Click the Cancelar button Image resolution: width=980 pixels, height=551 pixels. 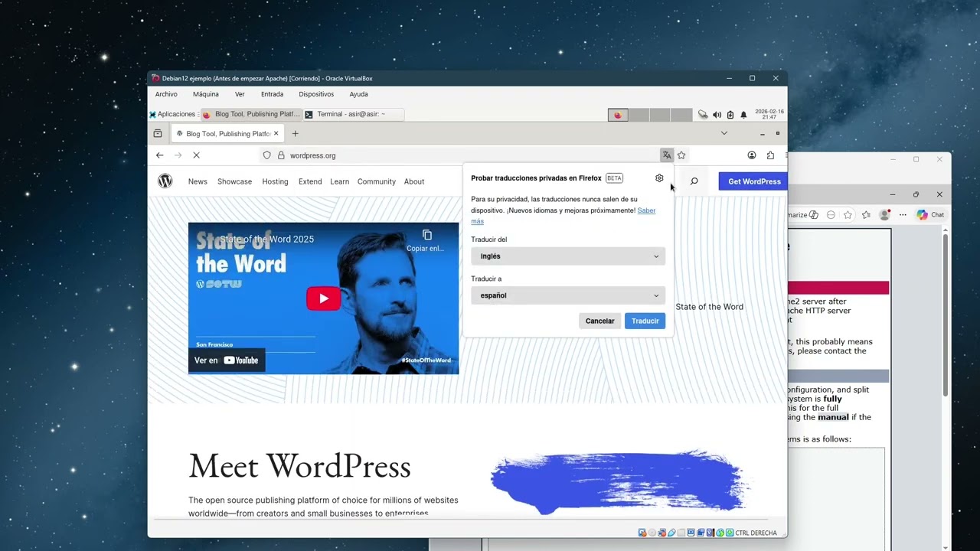[x=599, y=321]
